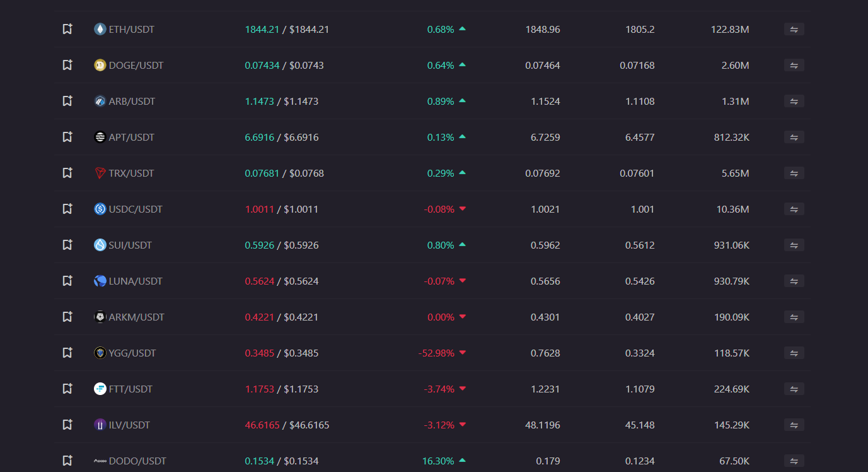This screenshot has width=868, height=472.
Task: Select the 1844.21 ETH price
Action: click(262, 29)
